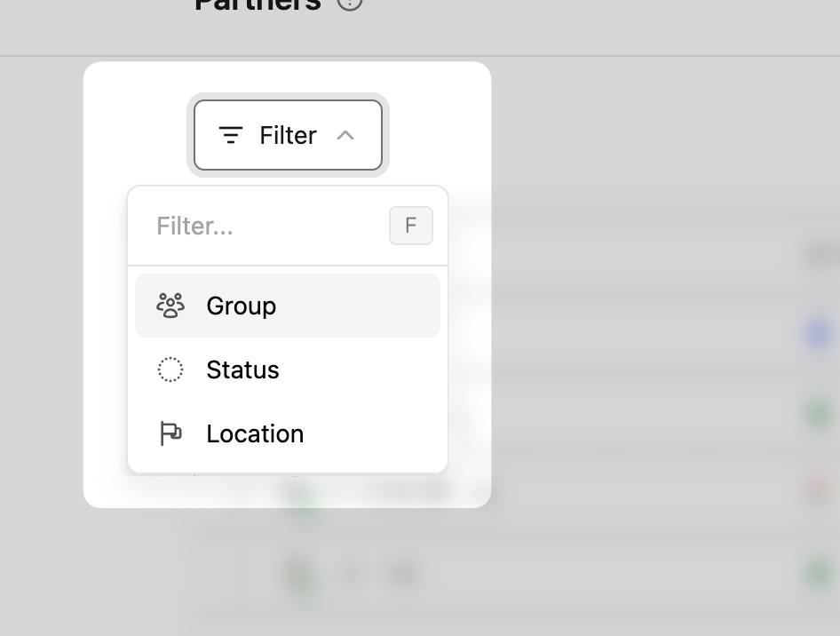The image size is (840, 636).
Task: Dismiss the filter popup using the Filter toggle
Action: tap(287, 135)
